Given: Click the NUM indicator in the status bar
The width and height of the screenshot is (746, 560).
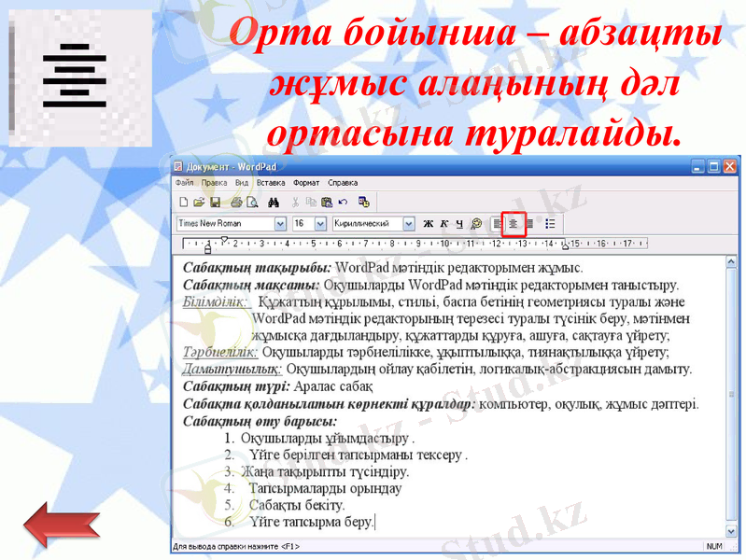Looking at the screenshot, I should pos(714,547).
